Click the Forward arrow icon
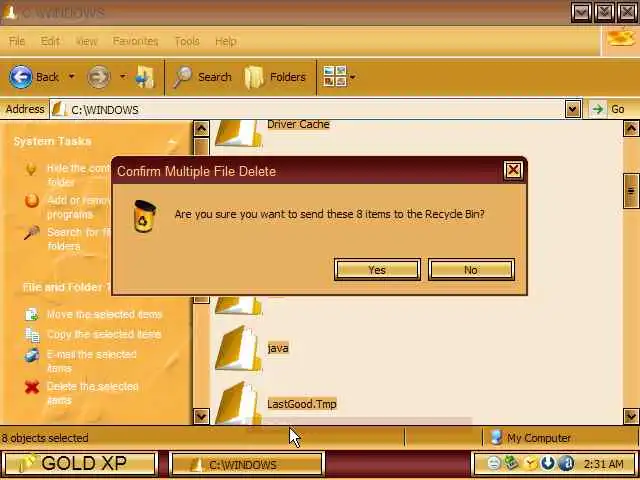Image resolution: width=640 pixels, height=480 pixels. [98, 77]
